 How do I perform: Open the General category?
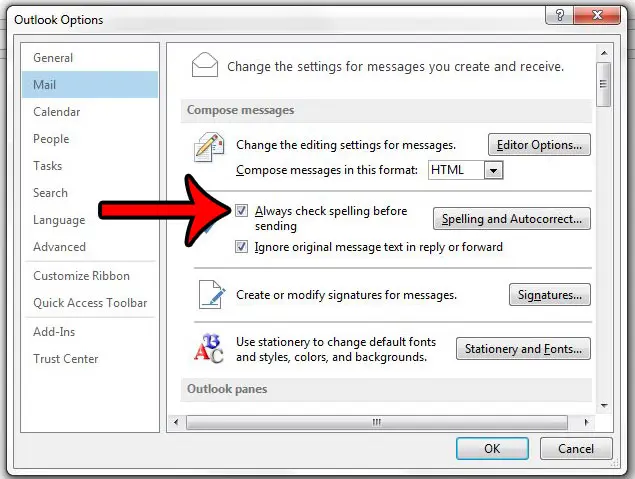[90, 58]
